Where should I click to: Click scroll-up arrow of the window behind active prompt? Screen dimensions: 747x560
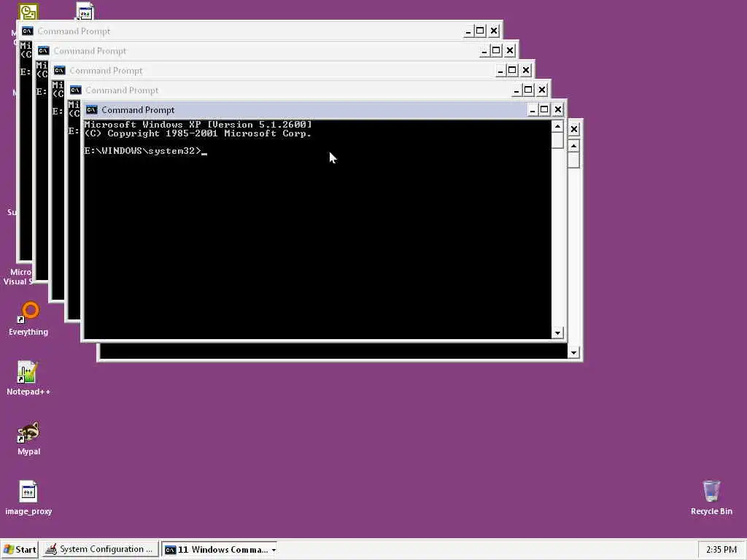[574, 145]
